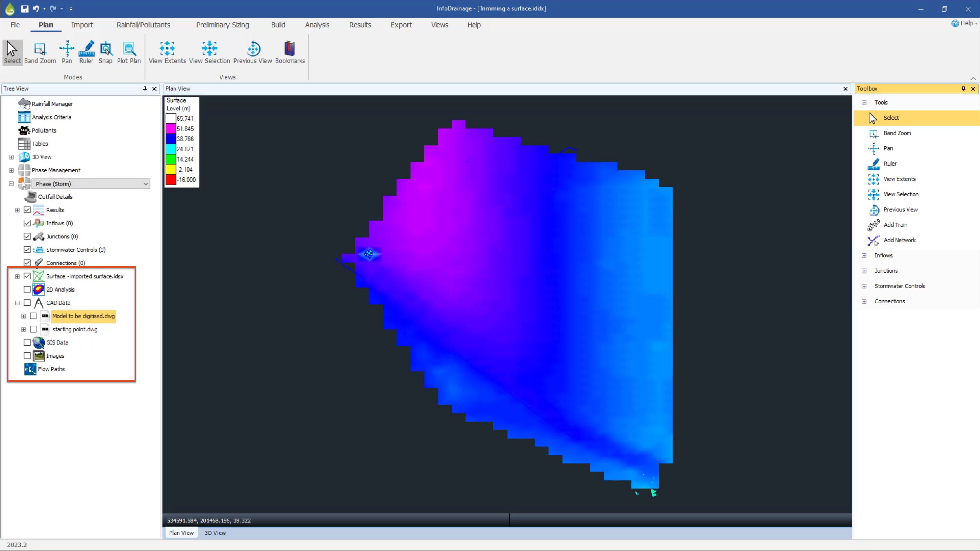980x551 pixels.
Task: Click View Selection in the ribbon
Action: [210, 53]
